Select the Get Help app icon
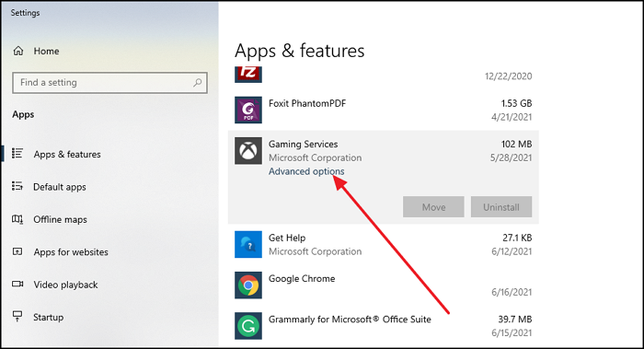This screenshot has width=644, height=349. point(248,244)
